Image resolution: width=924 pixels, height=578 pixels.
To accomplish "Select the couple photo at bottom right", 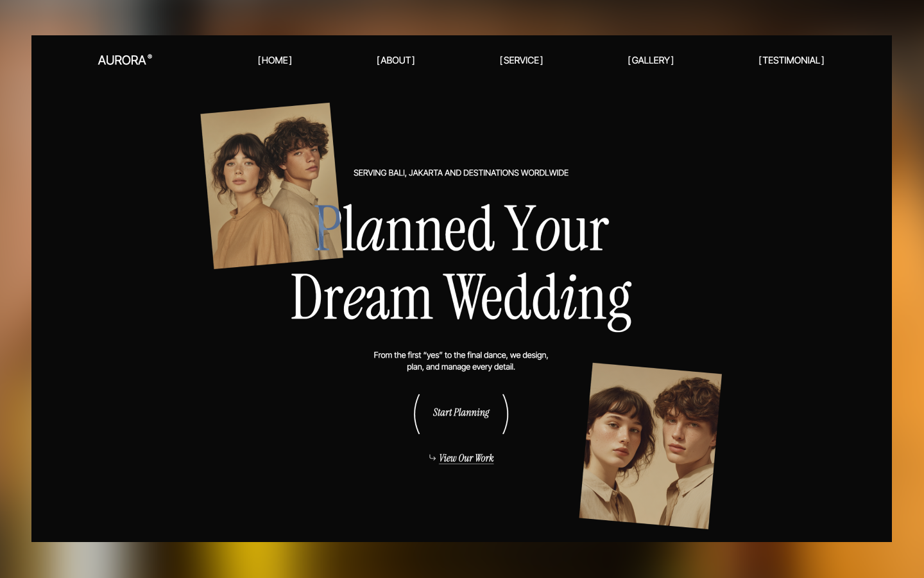I will 651,446.
